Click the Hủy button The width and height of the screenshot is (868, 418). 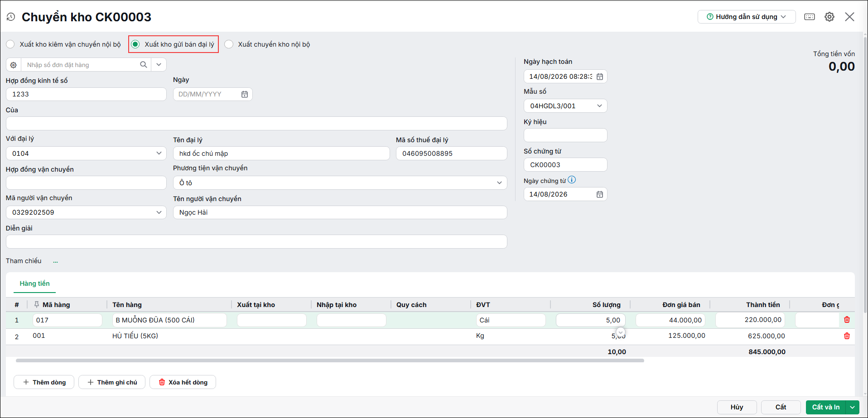coord(737,407)
